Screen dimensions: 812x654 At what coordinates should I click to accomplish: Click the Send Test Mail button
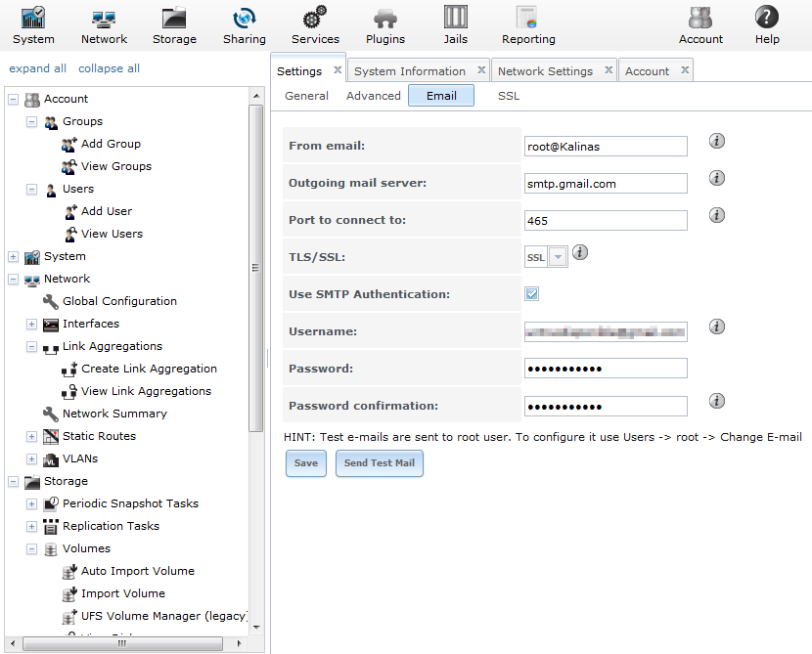pyautogui.click(x=380, y=463)
